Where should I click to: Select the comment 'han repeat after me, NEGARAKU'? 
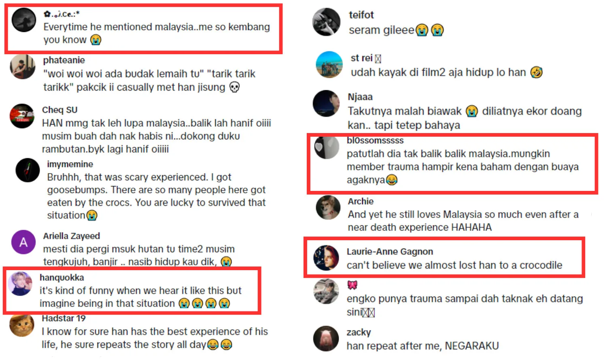[x=422, y=346]
